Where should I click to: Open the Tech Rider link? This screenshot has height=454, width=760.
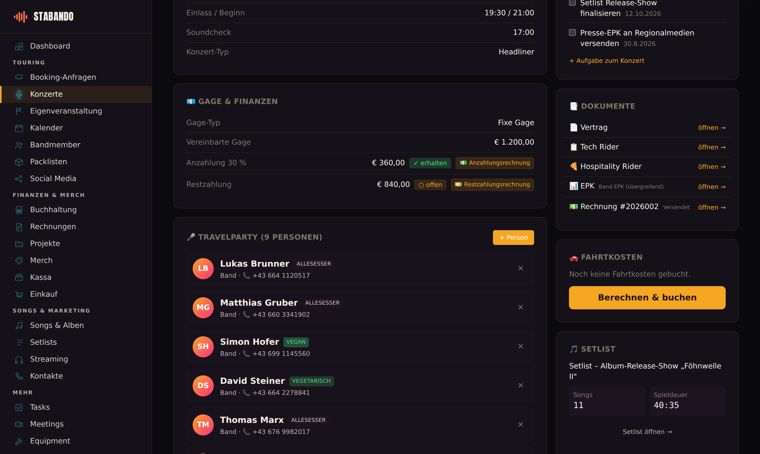712,147
